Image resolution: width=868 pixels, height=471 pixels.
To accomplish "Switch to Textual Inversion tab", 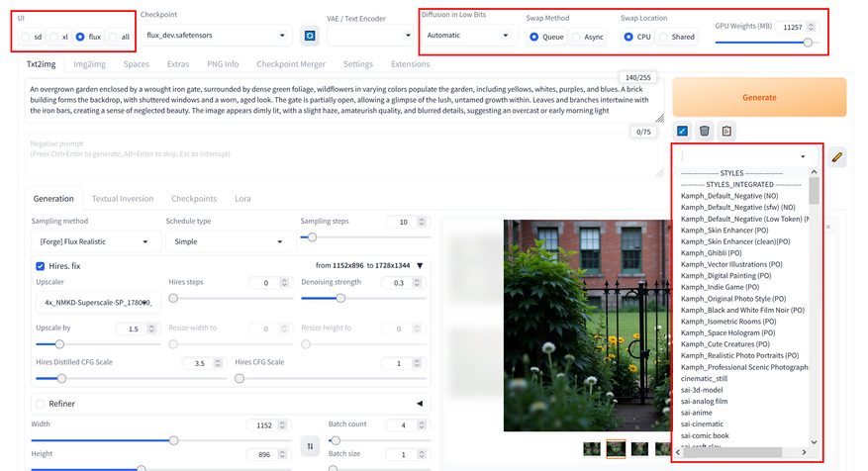I will pyautogui.click(x=123, y=199).
